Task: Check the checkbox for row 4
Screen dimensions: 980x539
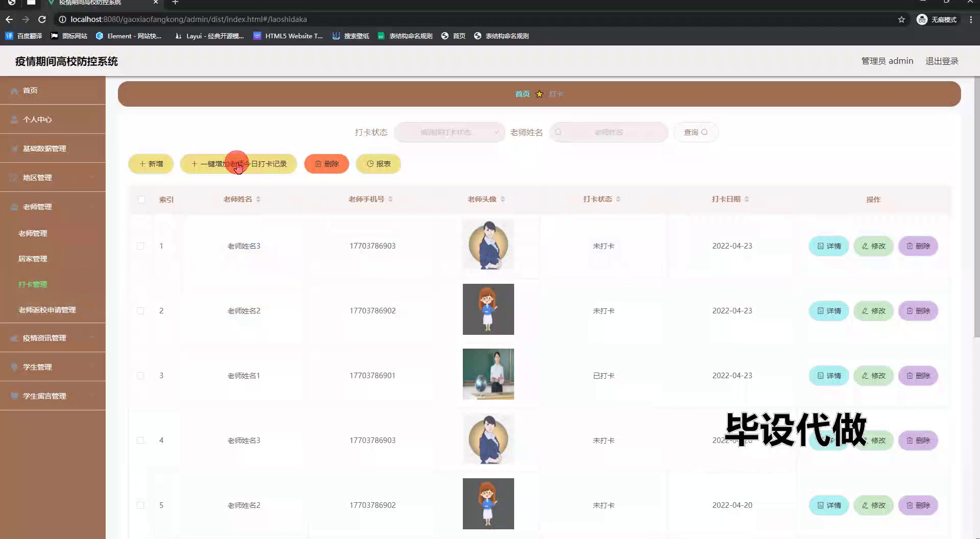Action: pos(140,440)
